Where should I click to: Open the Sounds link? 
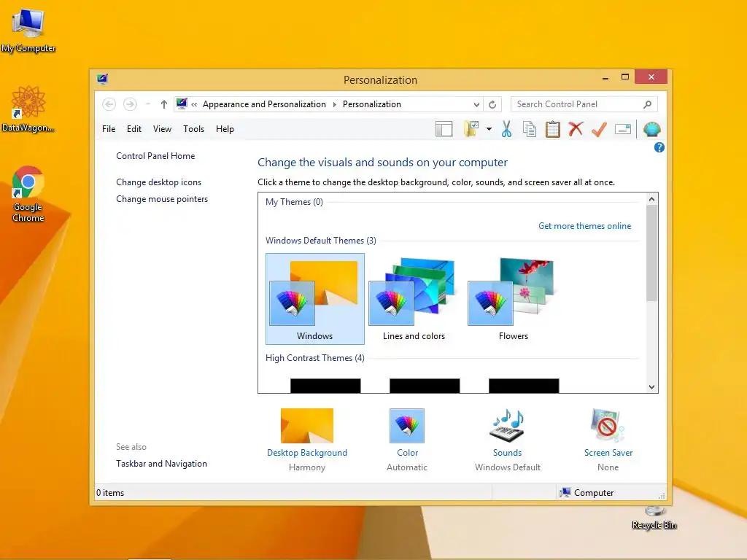(x=508, y=453)
